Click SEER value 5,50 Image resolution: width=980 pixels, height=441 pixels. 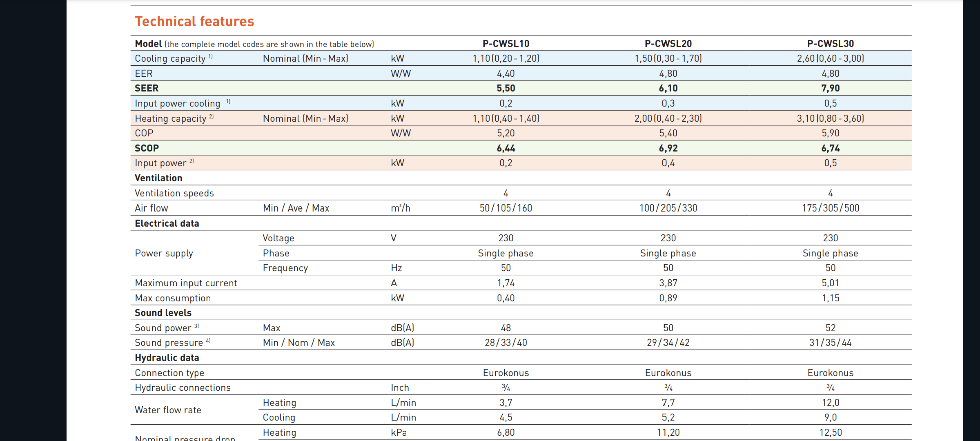pos(506,88)
